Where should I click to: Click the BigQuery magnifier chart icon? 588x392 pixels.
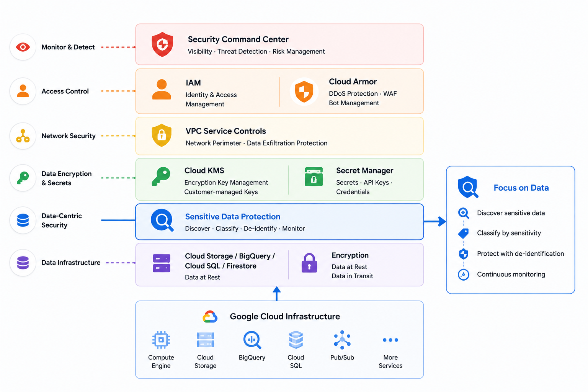pos(252,340)
